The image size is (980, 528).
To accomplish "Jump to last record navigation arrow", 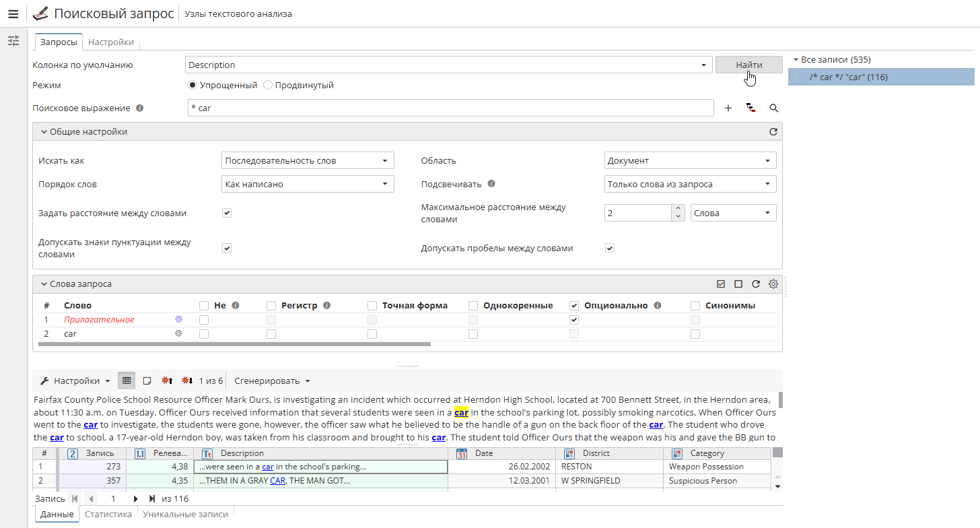I will [152, 498].
